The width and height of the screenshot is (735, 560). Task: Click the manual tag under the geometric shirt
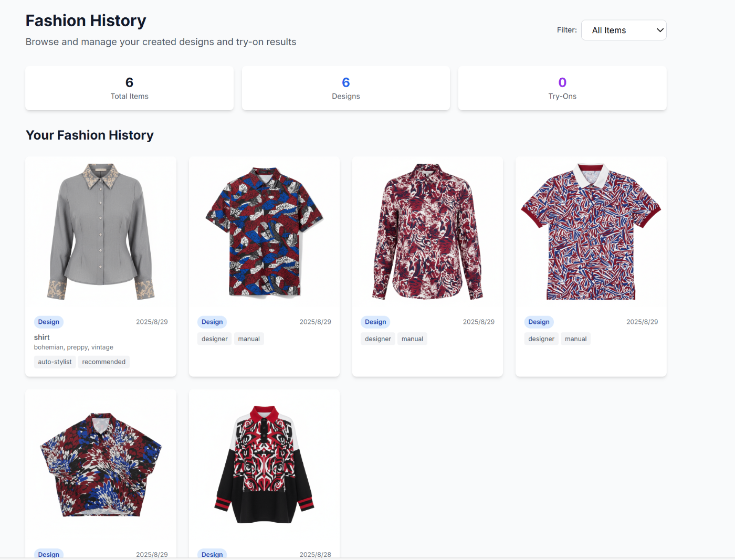249,339
